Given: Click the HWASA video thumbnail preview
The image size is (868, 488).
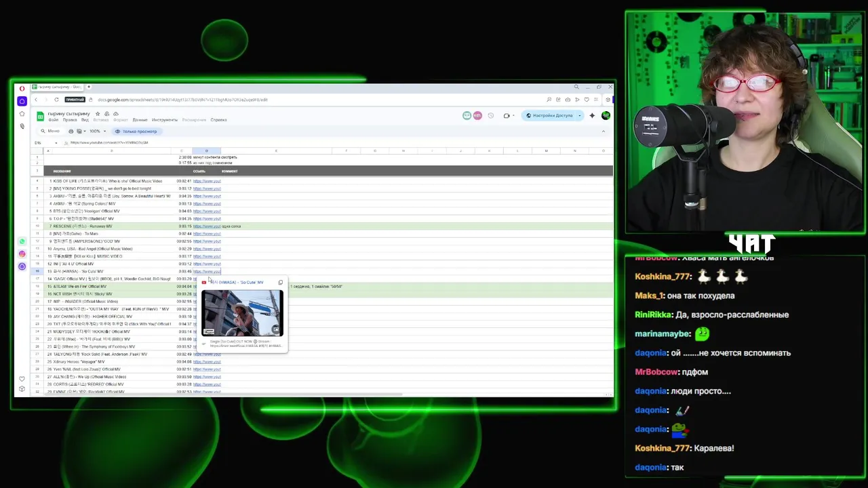Looking at the screenshot, I should pos(242,313).
